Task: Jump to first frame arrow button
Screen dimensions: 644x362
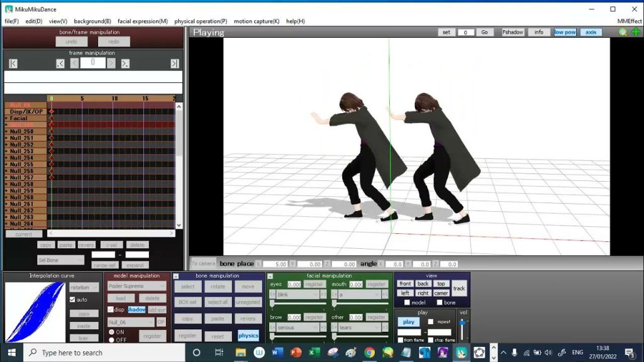Action: coord(13,63)
